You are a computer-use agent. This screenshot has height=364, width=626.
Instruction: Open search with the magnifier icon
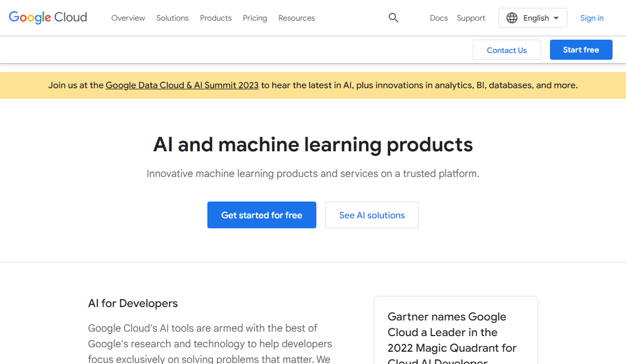point(393,18)
